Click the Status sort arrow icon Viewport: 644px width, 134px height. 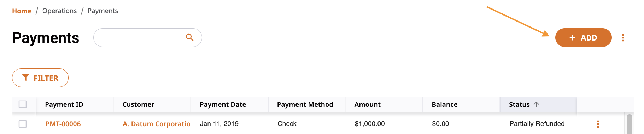click(x=536, y=104)
